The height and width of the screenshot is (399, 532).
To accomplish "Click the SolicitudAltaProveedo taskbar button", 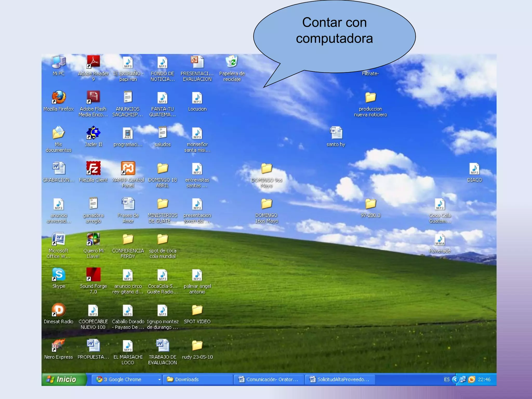I will (340, 380).
